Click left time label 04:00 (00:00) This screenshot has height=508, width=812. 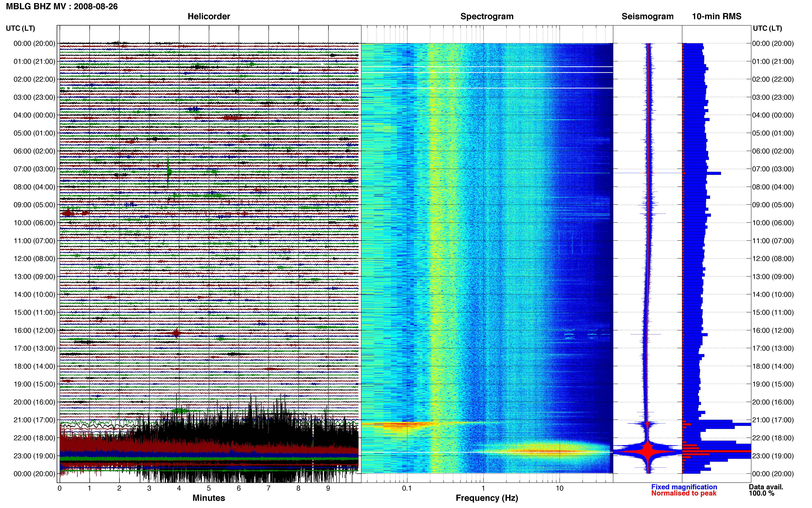pos(34,115)
